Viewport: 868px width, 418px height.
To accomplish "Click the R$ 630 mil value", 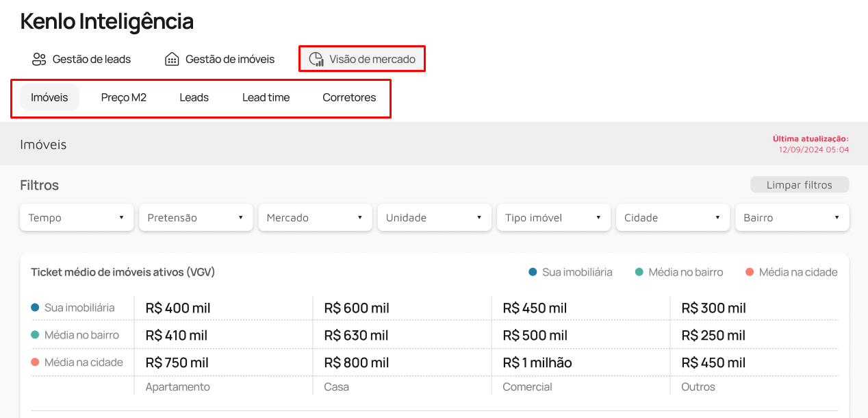I will [356, 336].
